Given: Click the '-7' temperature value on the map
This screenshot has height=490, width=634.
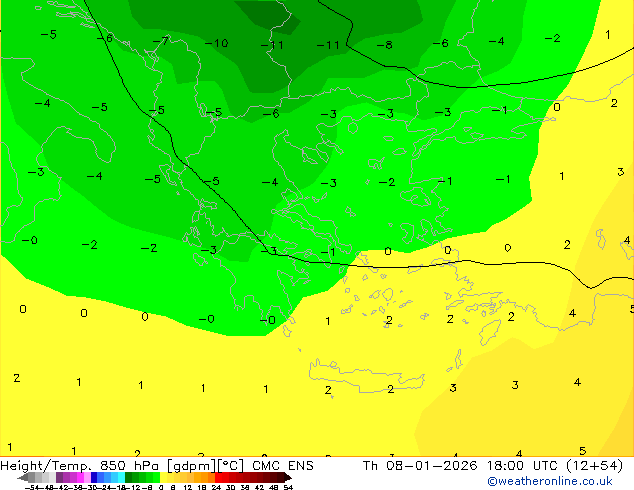Looking at the screenshot, I should point(161,41).
